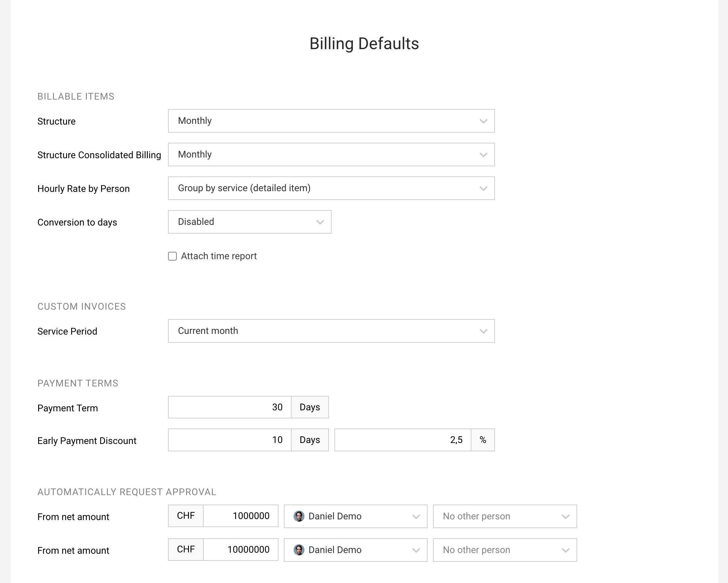Click chevron on Hourly Rate by Person field

pos(483,189)
